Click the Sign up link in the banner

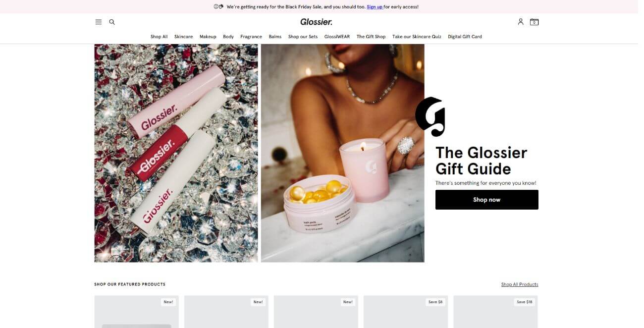coord(375,7)
